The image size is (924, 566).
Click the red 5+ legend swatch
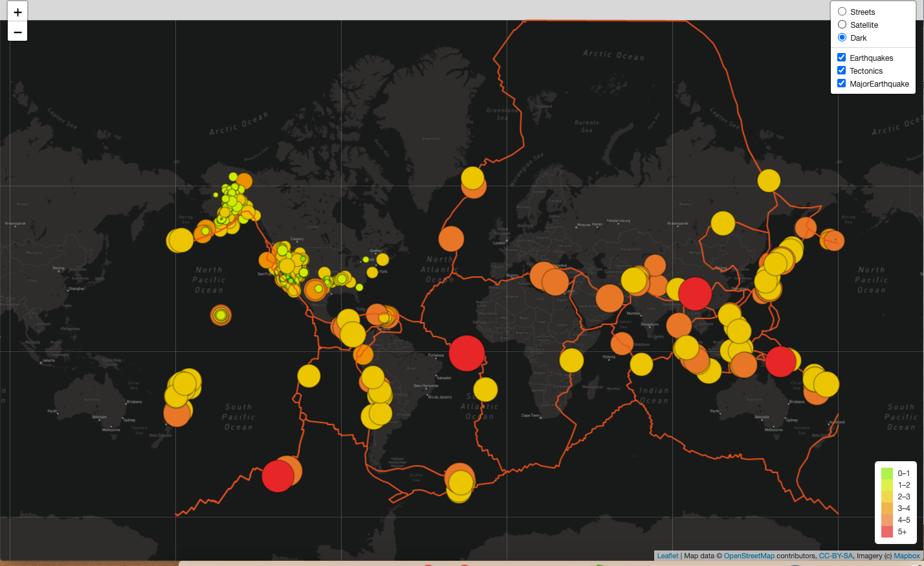coord(887,532)
